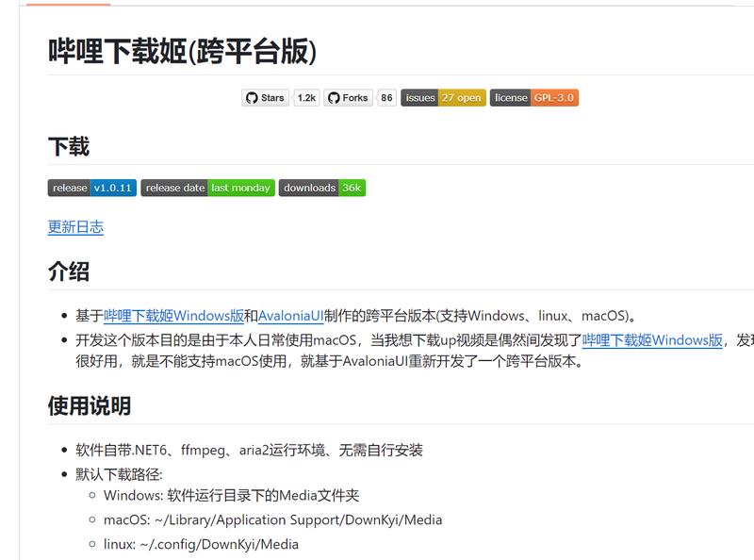Open the 86 forks count
Screen dimensions: 754x560
click(386, 98)
